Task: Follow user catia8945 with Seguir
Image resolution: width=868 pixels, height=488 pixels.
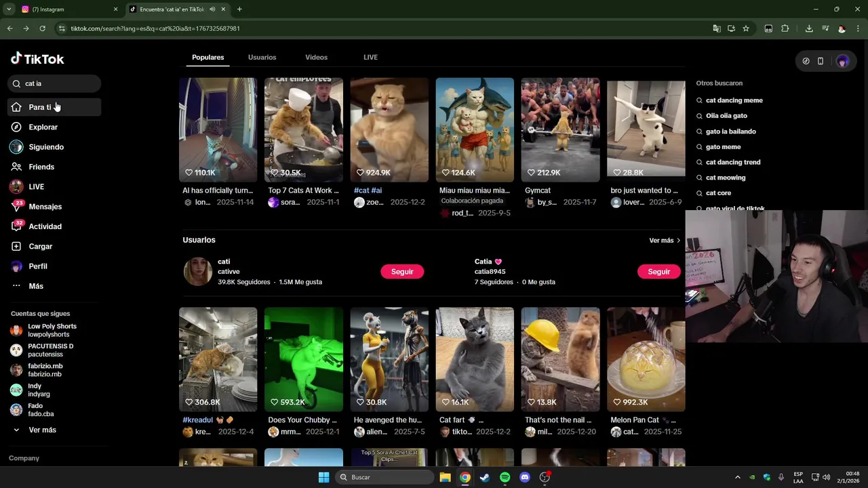Action: pos(658,271)
